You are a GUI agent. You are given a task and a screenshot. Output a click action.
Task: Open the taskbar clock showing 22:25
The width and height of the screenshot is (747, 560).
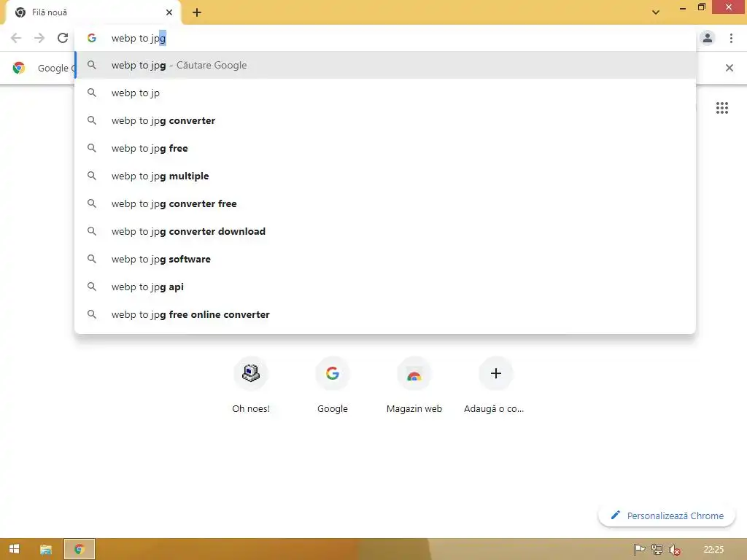point(713,550)
